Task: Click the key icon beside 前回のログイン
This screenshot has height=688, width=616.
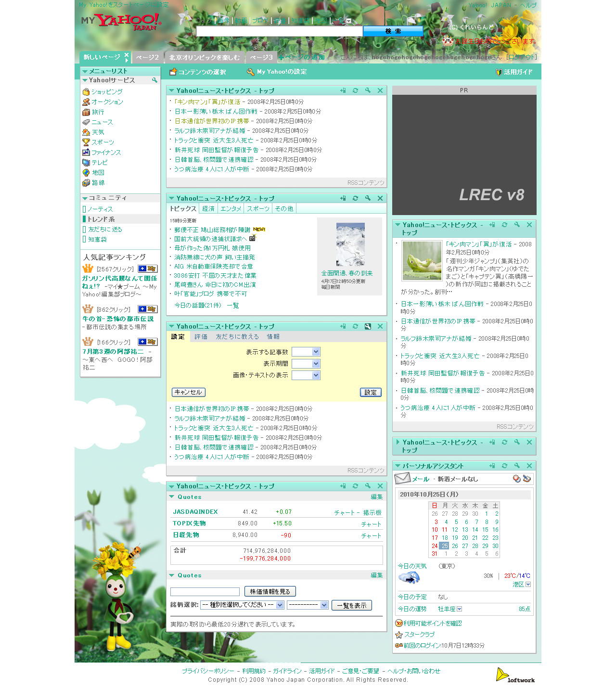Action: pyautogui.click(x=398, y=646)
